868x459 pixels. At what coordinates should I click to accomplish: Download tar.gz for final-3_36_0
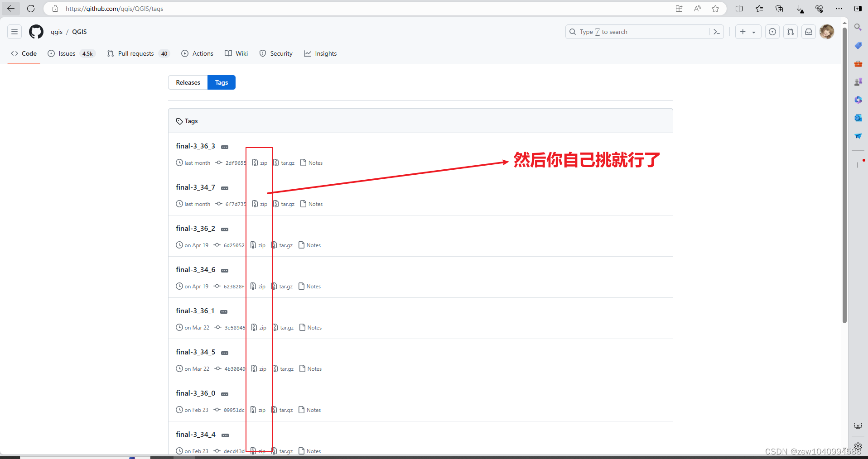pos(282,410)
